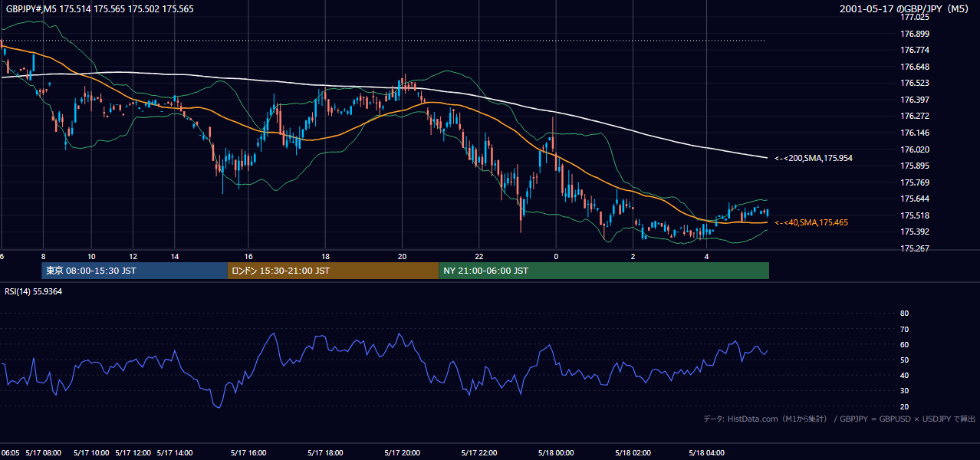Screen dimensions: 980x460
Task: Click the RSI(14) 55.9364 indicator label
Action: click(x=34, y=291)
